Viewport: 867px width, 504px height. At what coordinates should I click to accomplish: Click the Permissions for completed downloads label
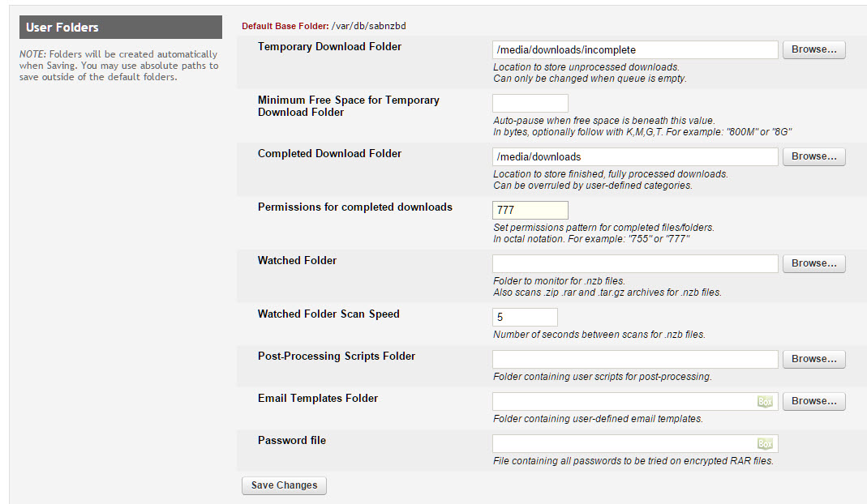pos(355,207)
